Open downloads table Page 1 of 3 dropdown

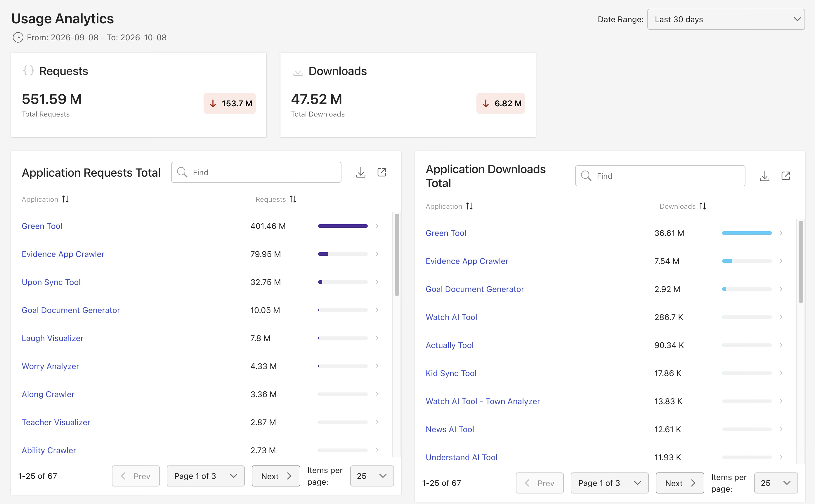(610, 483)
